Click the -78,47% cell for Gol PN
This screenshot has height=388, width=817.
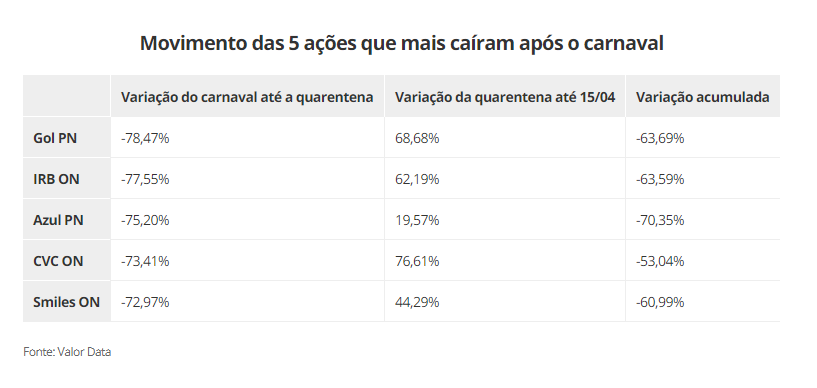point(145,138)
